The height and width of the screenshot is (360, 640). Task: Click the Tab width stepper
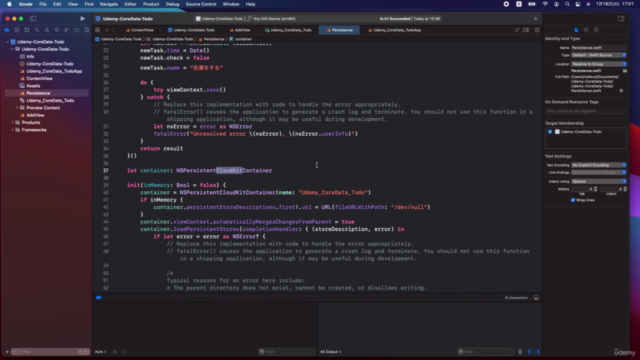pos(596,189)
